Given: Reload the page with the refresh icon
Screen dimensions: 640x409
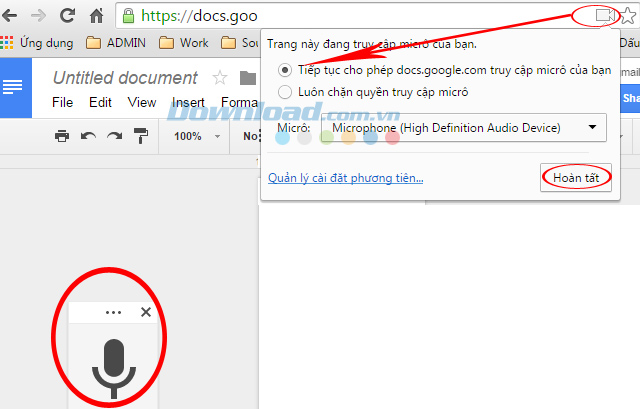Looking at the screenshot, I should tap(67, 16).
